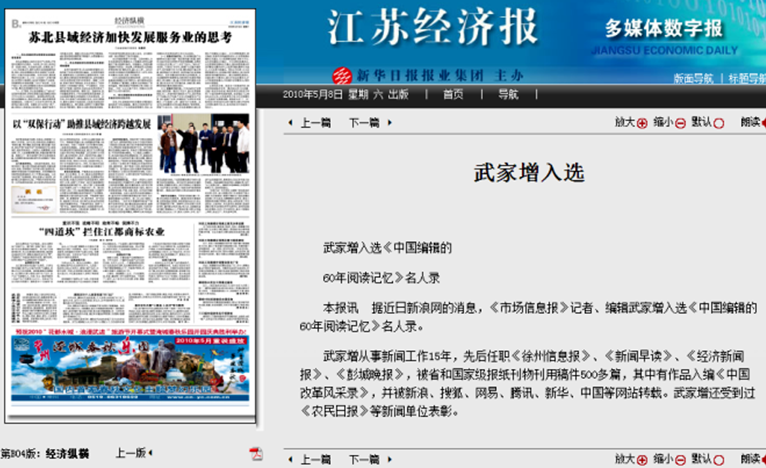The width and height of the screenshot is (766, 468).
Task: Click the 多媒体数字报 heading text
Action: (664, 29)
